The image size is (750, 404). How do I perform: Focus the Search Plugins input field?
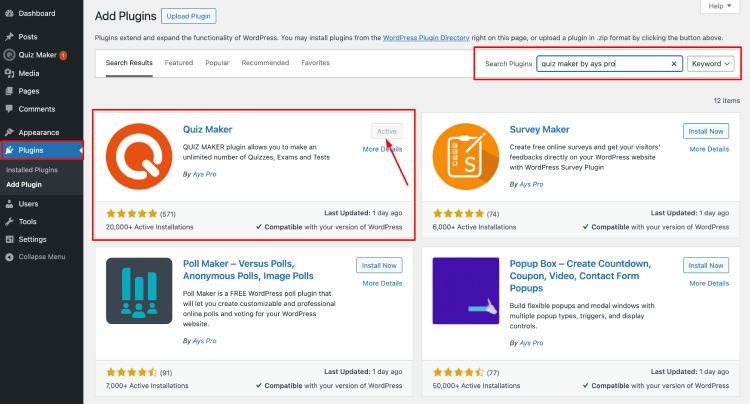[x=604, y=64]
